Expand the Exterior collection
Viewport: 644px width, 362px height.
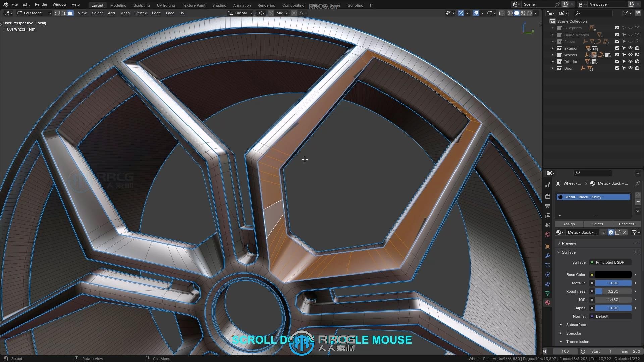tap(553, 48)
